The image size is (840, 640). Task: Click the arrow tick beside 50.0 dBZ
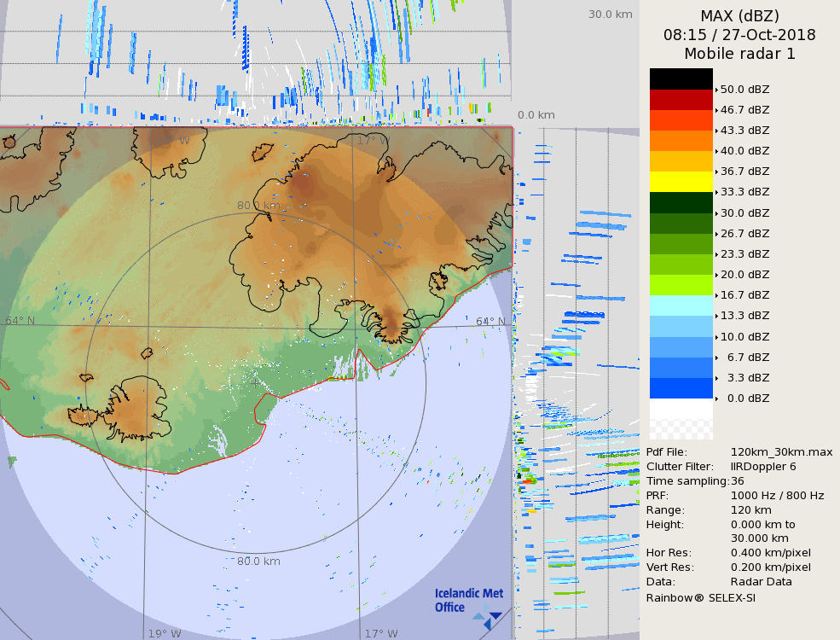(x=716, y=90)
